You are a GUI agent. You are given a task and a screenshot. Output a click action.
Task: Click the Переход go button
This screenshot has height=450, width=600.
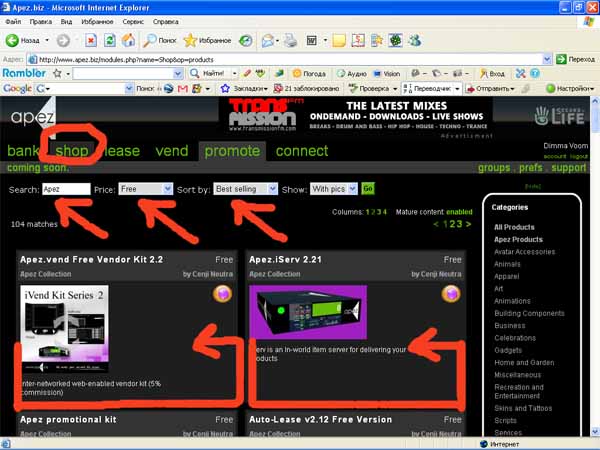click(576, 59)
